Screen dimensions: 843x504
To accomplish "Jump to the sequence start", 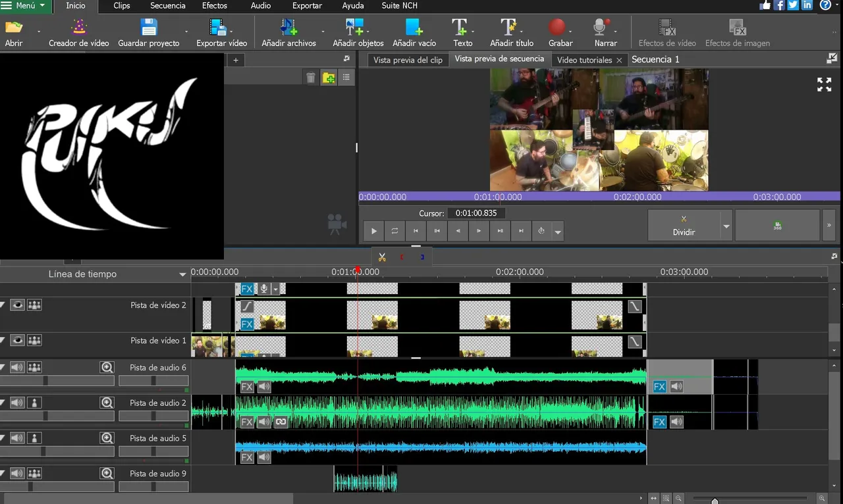I will pos(416,231).
